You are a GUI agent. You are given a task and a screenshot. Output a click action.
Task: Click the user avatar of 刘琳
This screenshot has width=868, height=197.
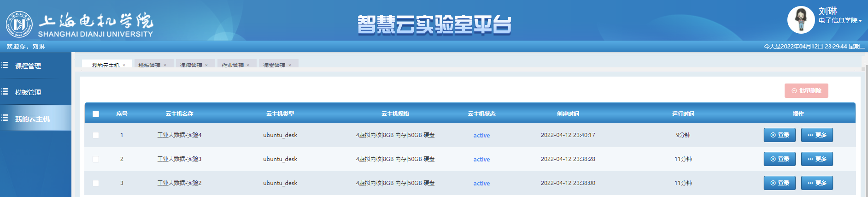pos(801,20)
